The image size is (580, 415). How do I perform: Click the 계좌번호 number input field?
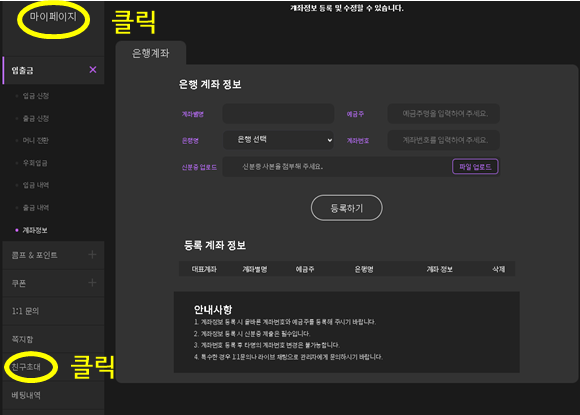[x=444, y=140]
